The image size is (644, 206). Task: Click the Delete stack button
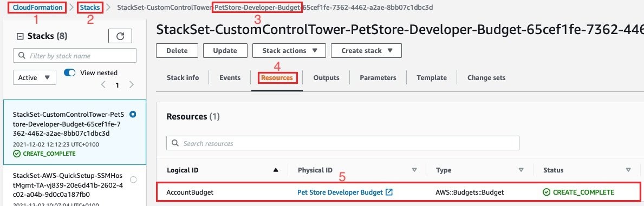click(x=177, y=51)
